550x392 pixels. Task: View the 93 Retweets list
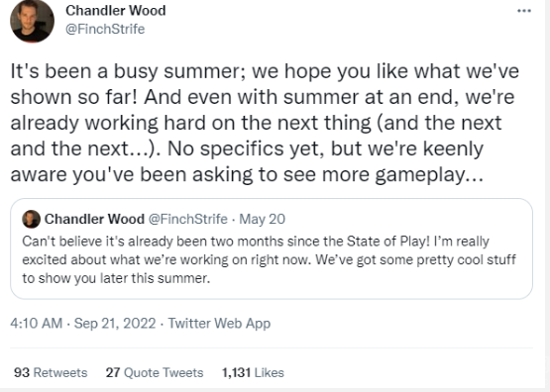51,372
